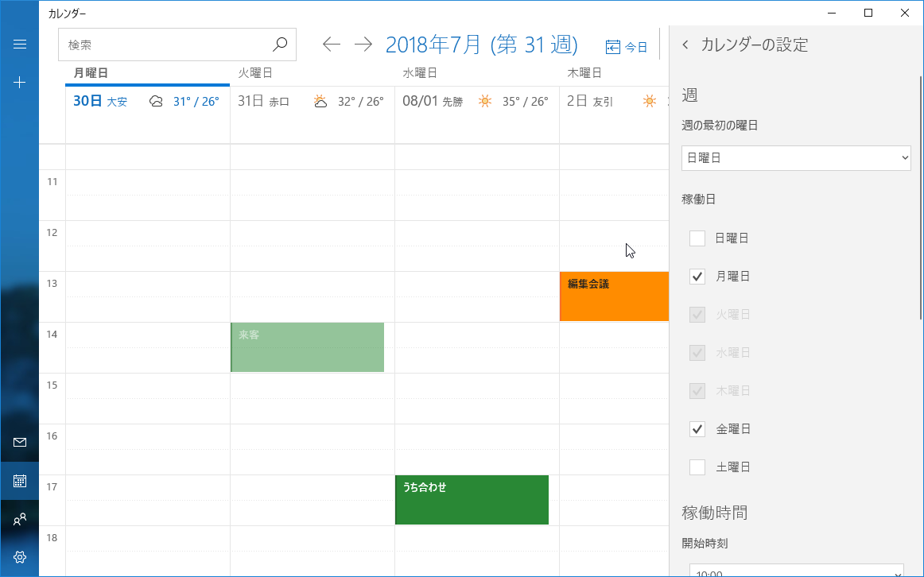Open the hamburger navigation menu icon
Screen dimensions: 924x577
point(20,45)
